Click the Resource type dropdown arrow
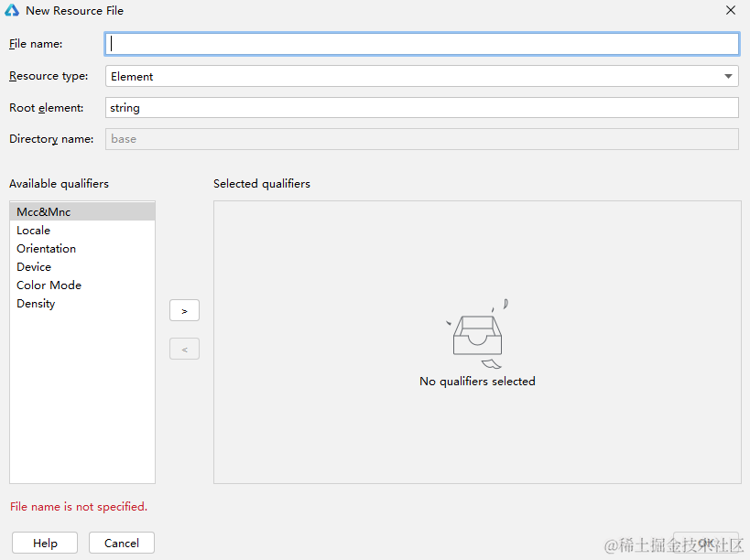The image size is (750, 560). click(728, 76)
